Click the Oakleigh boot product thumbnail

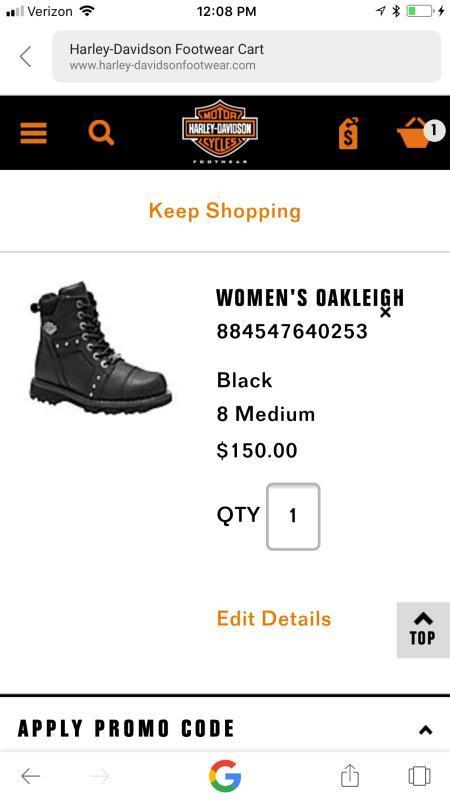[101, 348]
